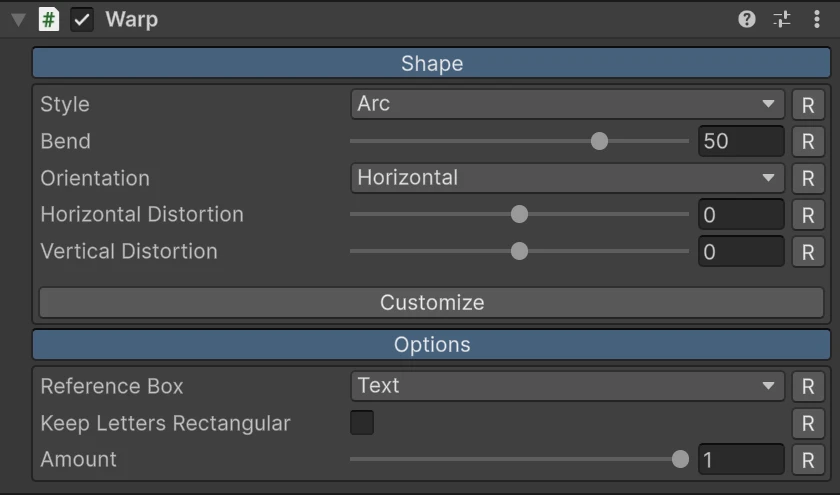The height and width of the screenshot is (495, 840).
Task: Click the Horizontal Distortion slider handle
Action: point(519,214)
